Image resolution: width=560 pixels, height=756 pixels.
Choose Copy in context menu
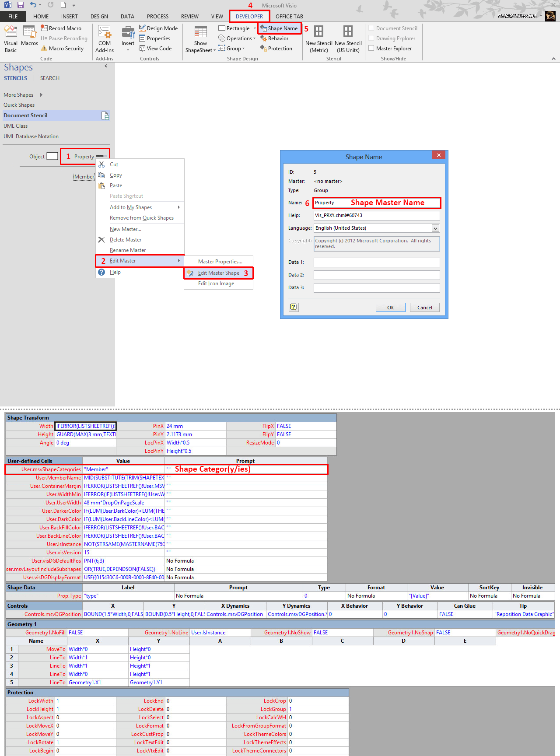(115, 175)
